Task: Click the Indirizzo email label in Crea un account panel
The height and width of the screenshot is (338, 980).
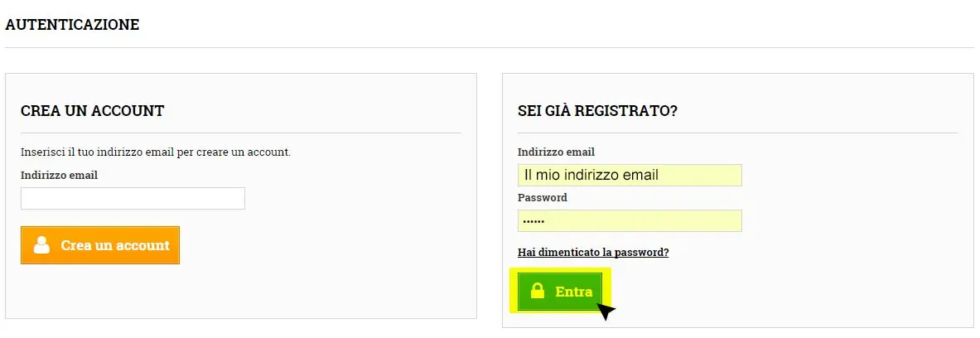Action: (x=60, y=175)
